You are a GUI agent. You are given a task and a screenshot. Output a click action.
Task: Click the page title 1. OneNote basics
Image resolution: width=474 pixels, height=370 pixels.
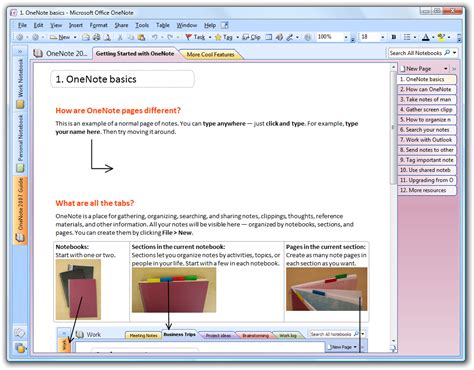[122, 79]
